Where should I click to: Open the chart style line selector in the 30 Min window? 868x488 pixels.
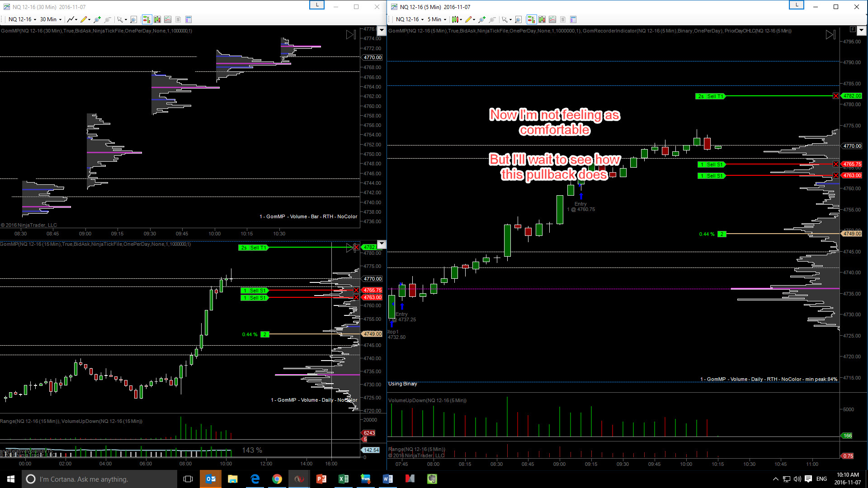pos(72,19)
